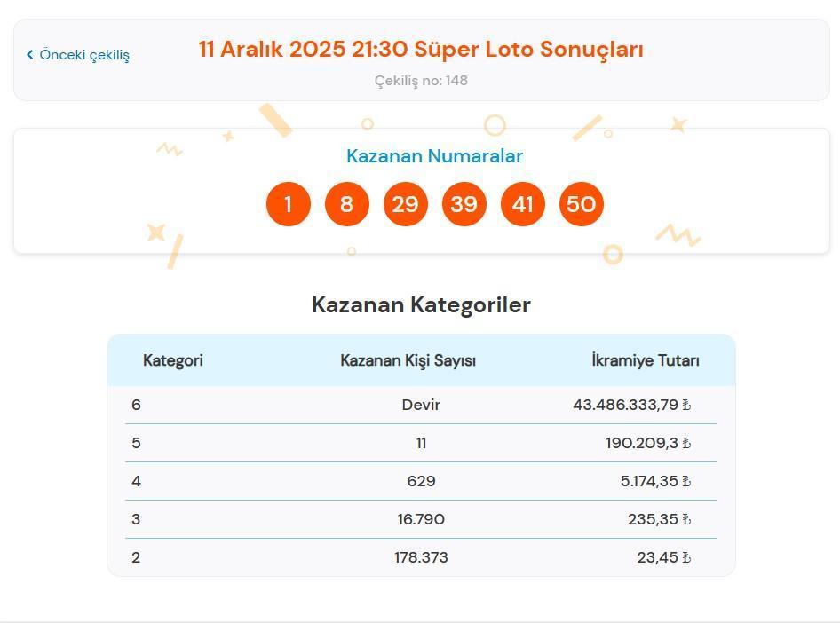Click the Kategori column header
The height and width of the screenshot is (623, 840).
point(173,360)
